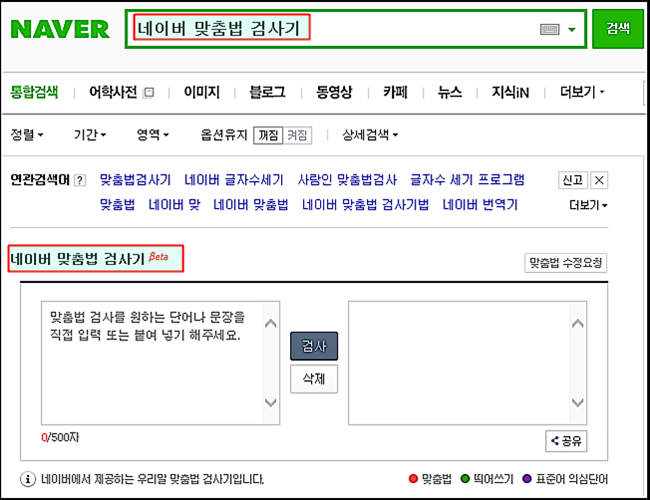Click the purple 표준어 의심단어 legend dot
Viewport: 650px width, 500px height.
click(x=527, y=479)
